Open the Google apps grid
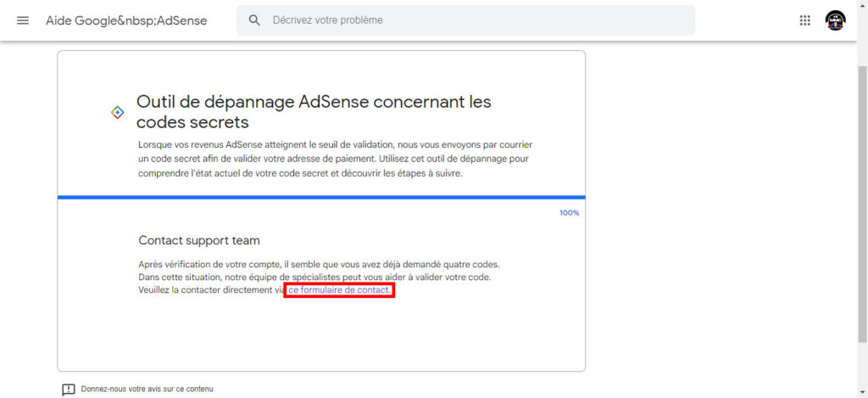 coord(805,20)
